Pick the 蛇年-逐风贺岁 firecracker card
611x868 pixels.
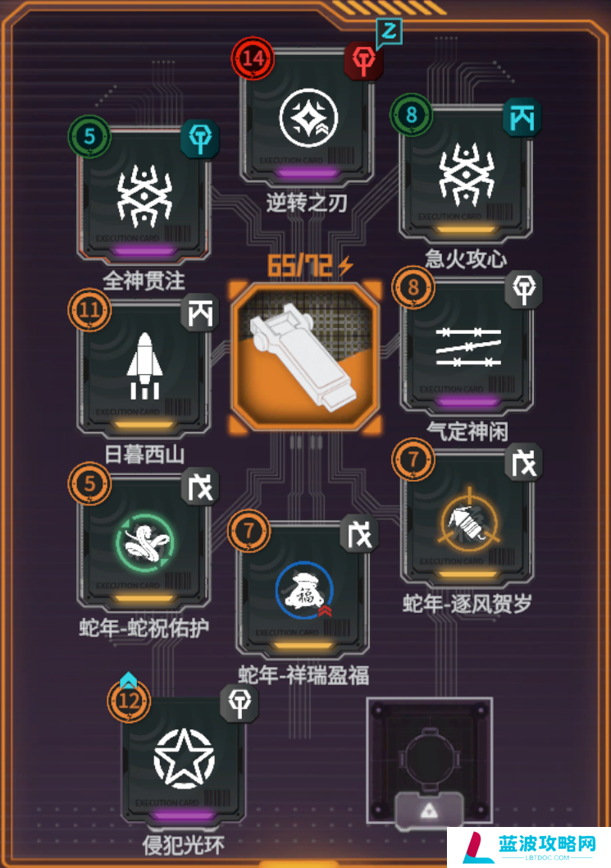467,519
